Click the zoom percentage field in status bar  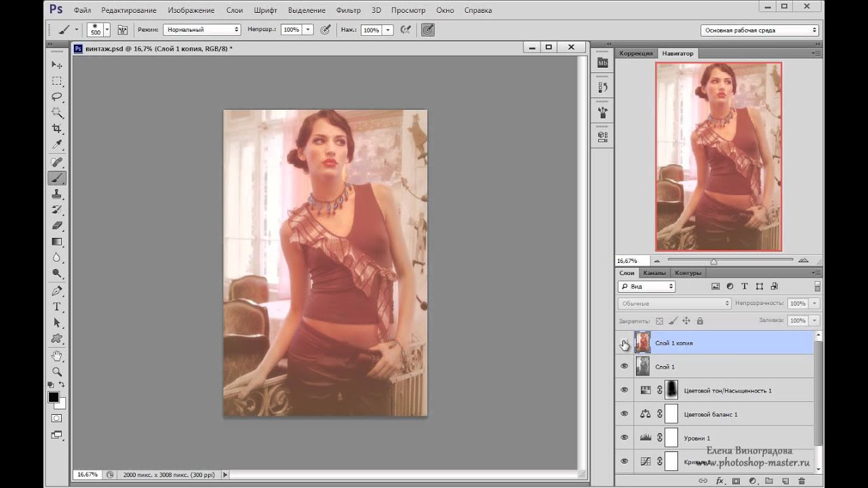point(87,474)
